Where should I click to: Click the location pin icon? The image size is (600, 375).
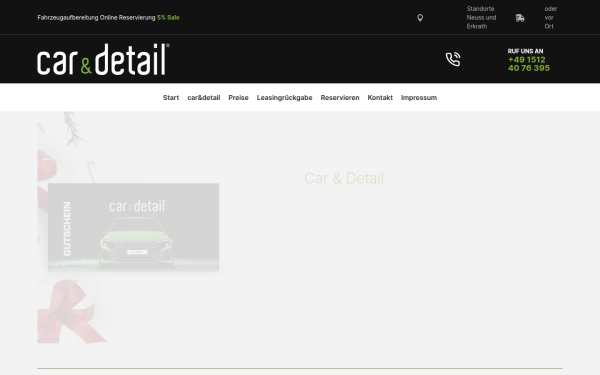420,18
